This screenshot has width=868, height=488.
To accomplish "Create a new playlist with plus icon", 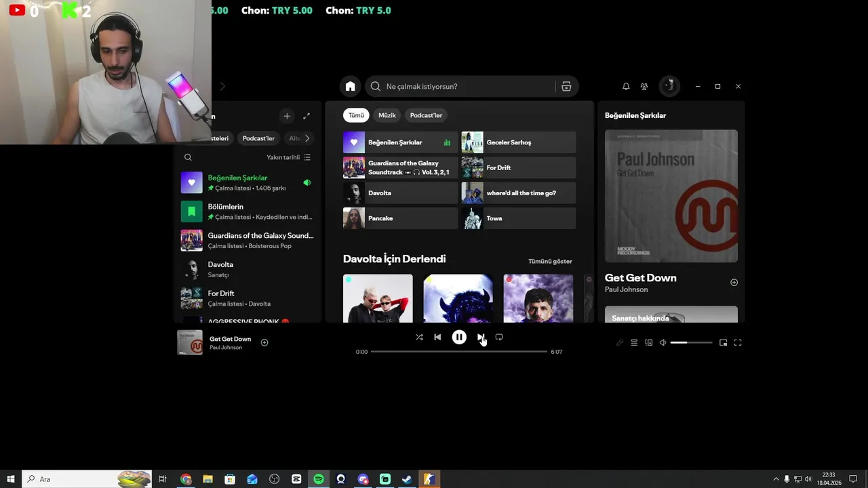I will tap(287, 116).
